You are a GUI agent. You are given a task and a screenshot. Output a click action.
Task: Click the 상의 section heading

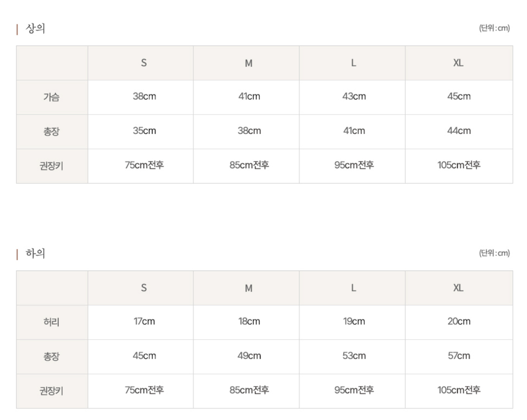pyautogui.click(x=36, y=29)
